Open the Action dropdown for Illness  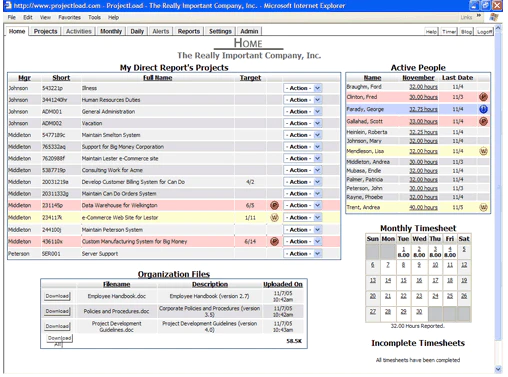point(303,88)
